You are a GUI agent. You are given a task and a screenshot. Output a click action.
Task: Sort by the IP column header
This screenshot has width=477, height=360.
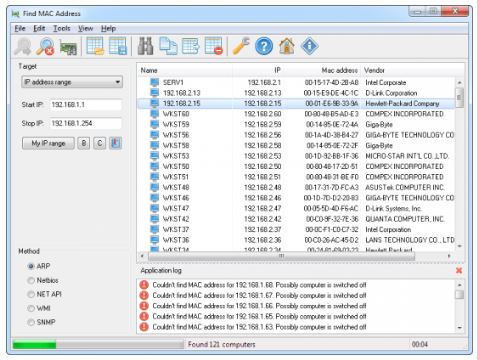(257, 70)
